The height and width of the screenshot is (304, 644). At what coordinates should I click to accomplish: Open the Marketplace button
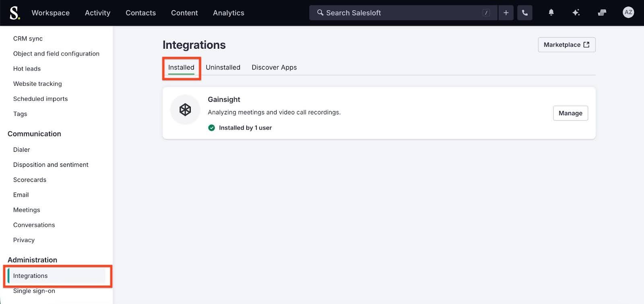point(567,45)
